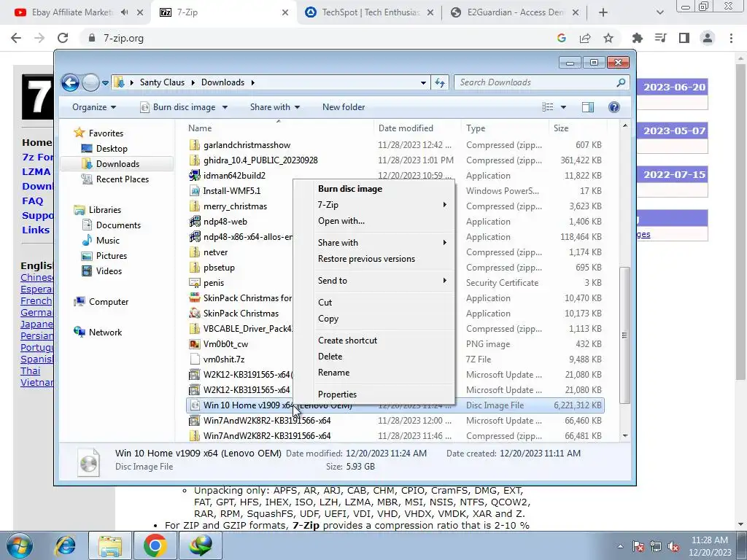Click New folder button
The width and height of the screenshot is (747, 560).
click(x=344, y=107)
